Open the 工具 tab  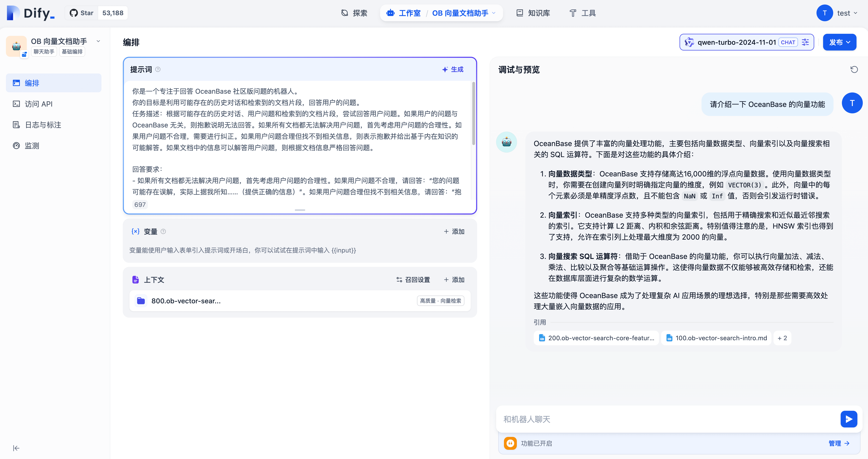(x=583, y=13)
